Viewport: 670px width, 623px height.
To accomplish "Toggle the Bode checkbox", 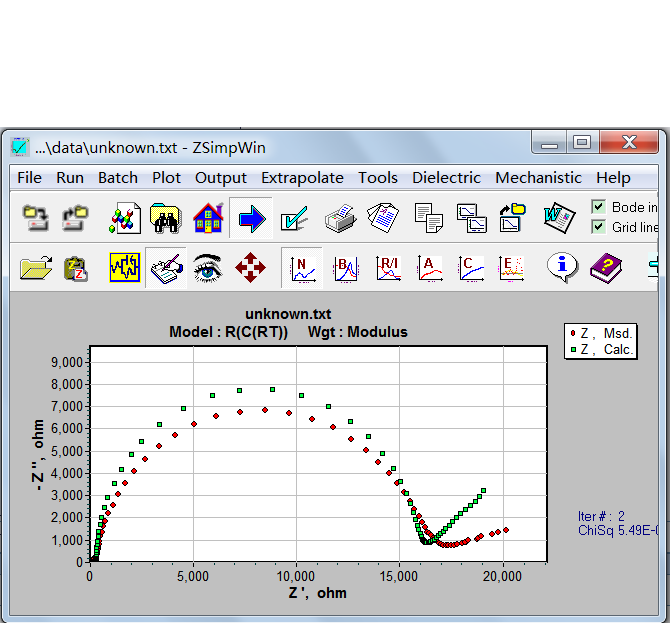I will pos(598,207).
